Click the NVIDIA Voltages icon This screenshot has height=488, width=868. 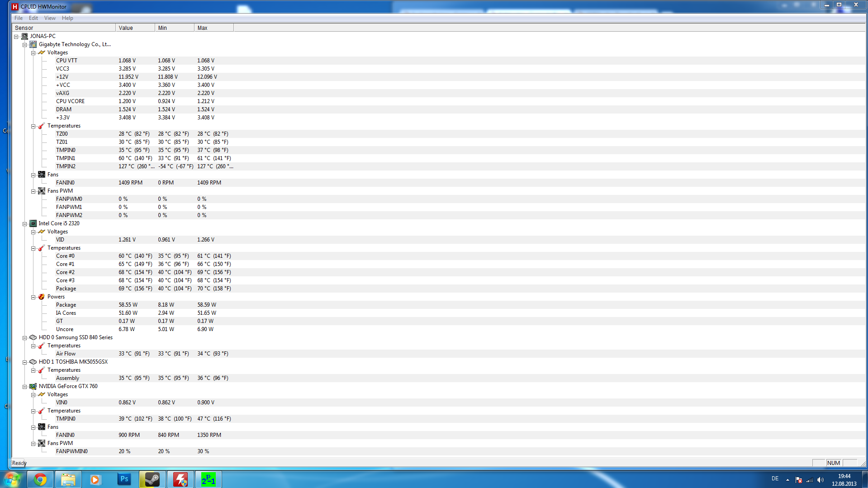point(42,394)
